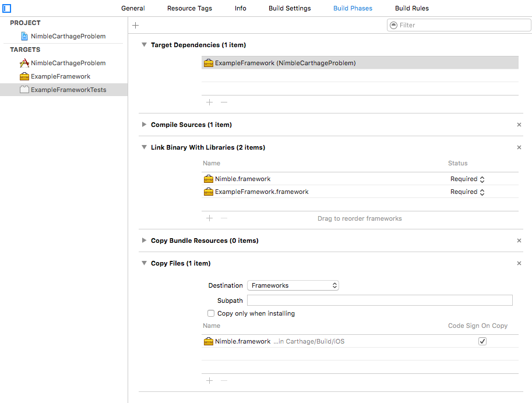Screen dimensions: 532x403
Task: Open the Destination Frameworks dropdown
Action: coord(293,285)
